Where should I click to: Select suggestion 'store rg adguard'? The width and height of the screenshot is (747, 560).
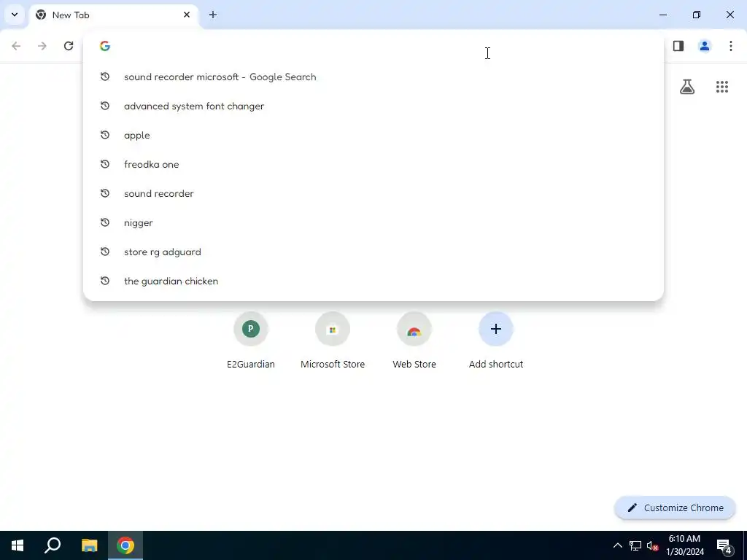pos(373,252)
